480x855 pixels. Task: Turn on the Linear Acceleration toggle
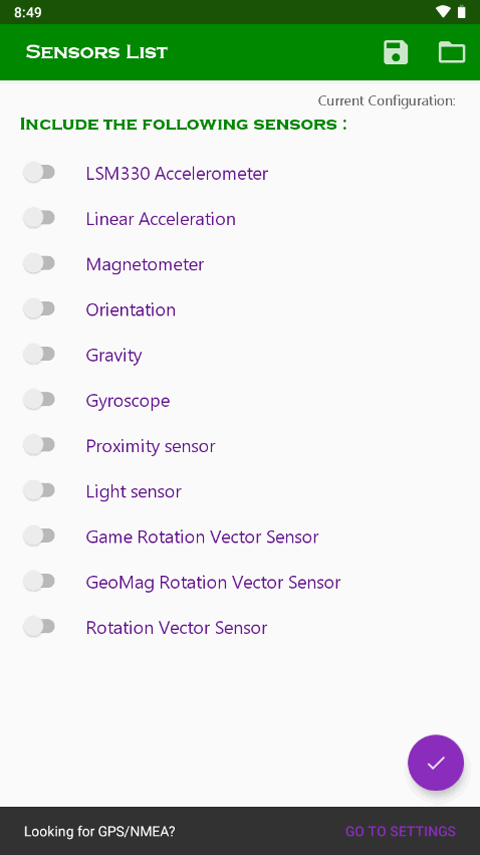[39, 218]
